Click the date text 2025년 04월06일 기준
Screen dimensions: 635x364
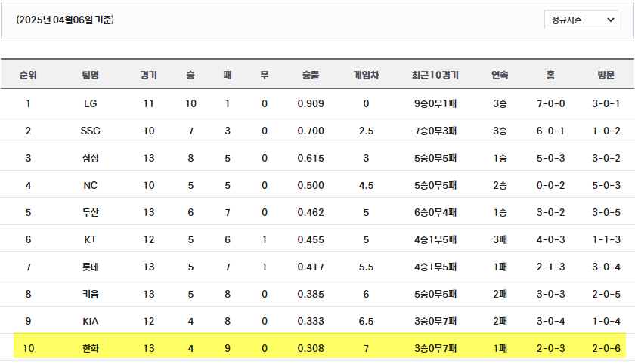tap(65, 20)
